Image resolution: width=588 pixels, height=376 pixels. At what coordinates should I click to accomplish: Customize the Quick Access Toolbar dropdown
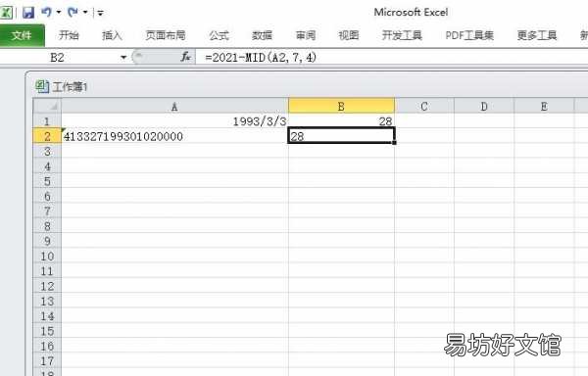click(x=100, y=13)
